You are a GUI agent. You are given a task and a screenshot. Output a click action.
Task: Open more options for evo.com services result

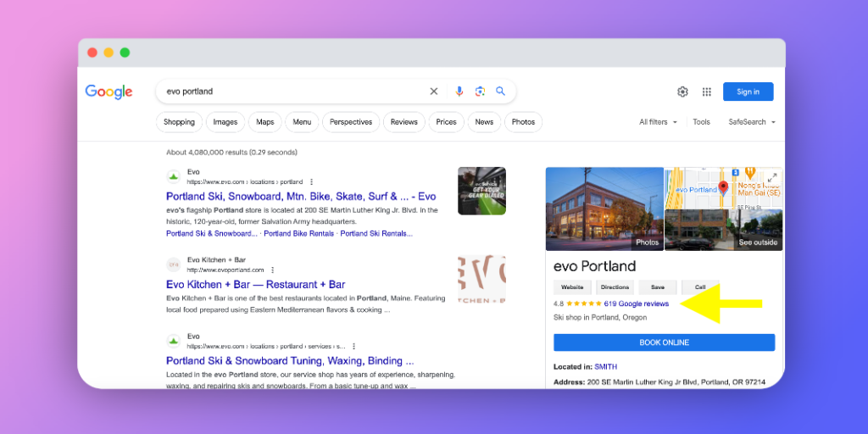point(353,346)
